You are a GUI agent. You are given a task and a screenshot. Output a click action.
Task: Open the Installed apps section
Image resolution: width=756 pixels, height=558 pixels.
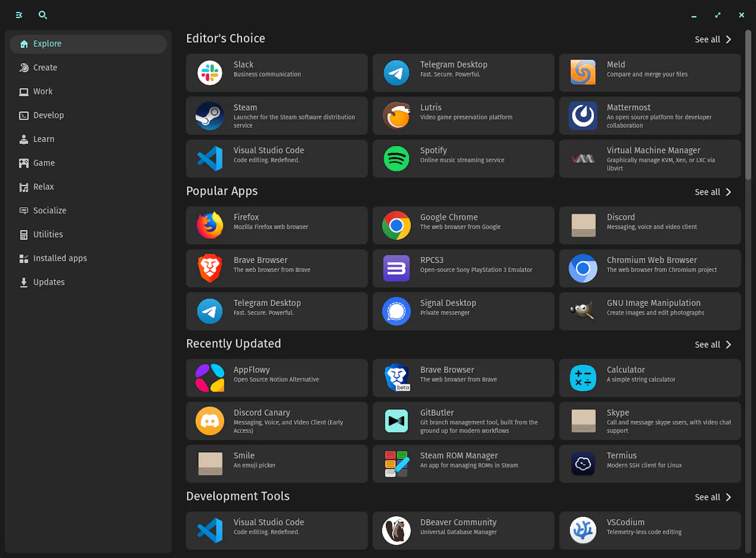tap(59, 258)
